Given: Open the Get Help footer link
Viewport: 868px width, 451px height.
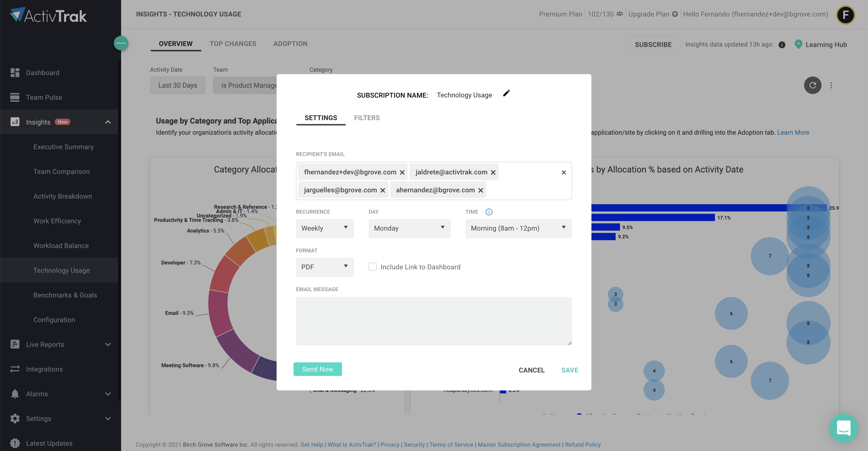Looking at the screenshot, I should tap(312, 445).
